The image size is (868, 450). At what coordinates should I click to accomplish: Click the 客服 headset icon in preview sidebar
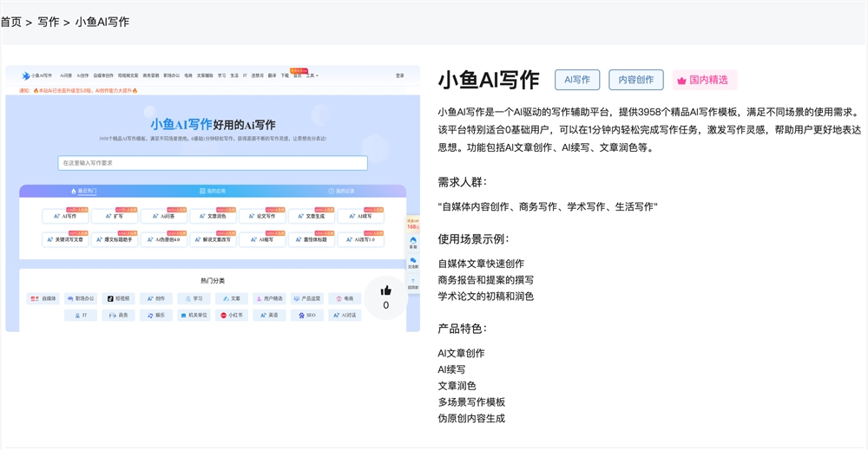tap(413, 240)
